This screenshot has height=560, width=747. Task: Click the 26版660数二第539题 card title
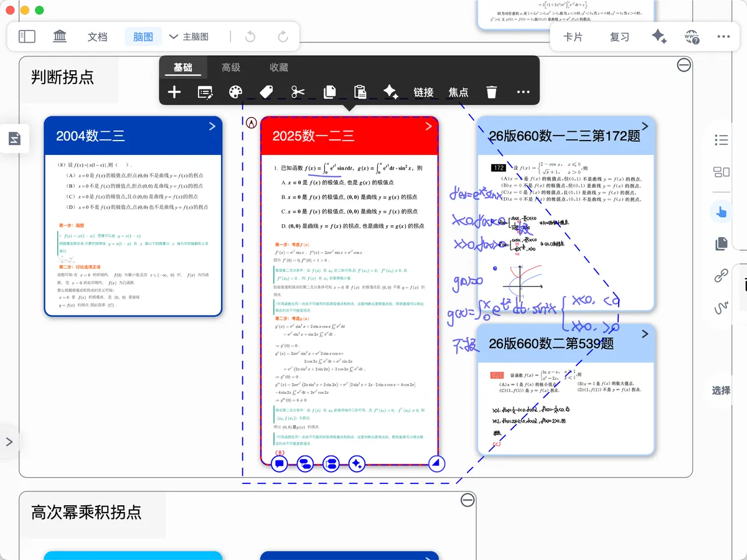[x=551, y=343]
